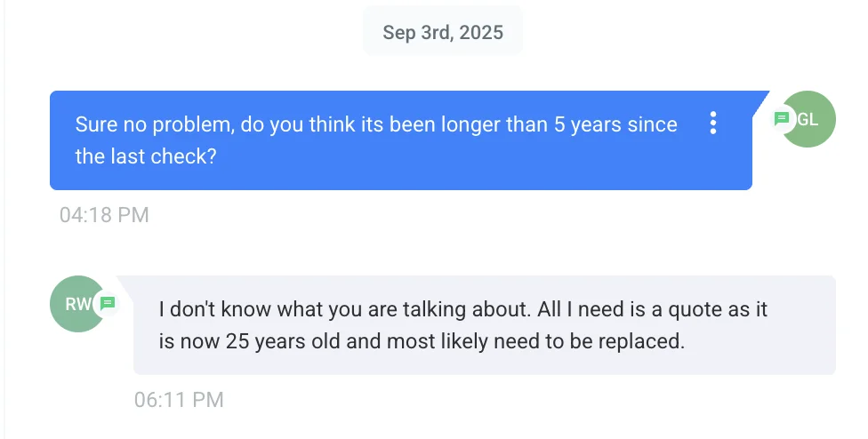
Task: Click the 04:18 PM timestamp
Action: point(104,214)
